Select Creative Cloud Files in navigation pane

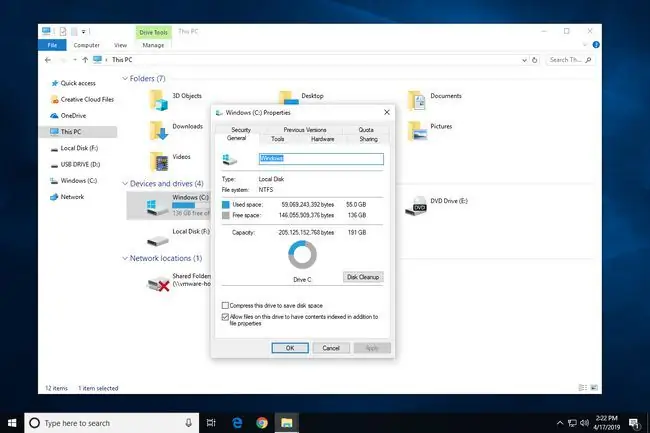click(x=82, y=99)
